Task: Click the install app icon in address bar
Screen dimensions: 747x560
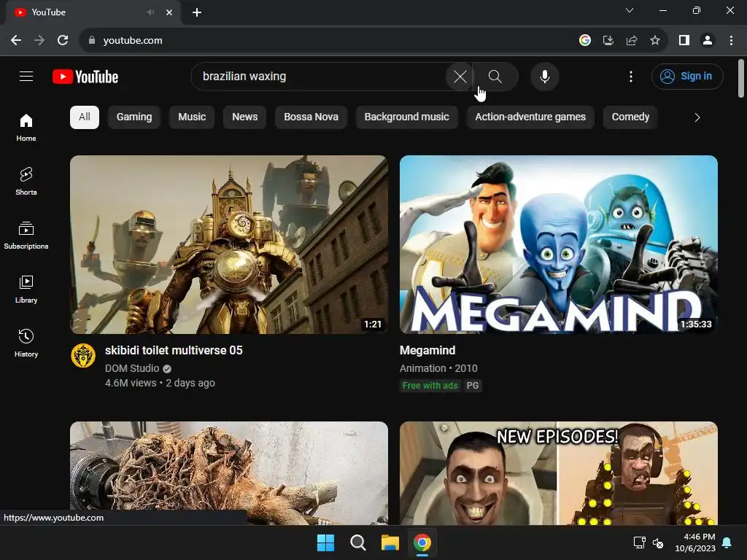Action: coord(608,41)
